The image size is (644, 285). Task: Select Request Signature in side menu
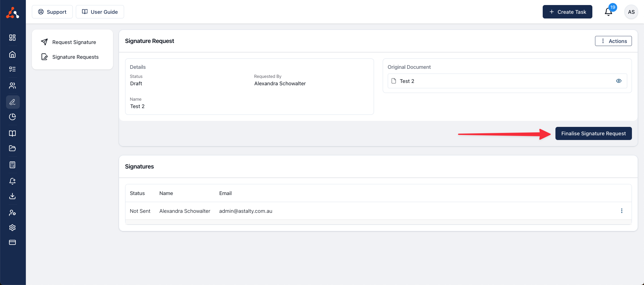(74, 42)
